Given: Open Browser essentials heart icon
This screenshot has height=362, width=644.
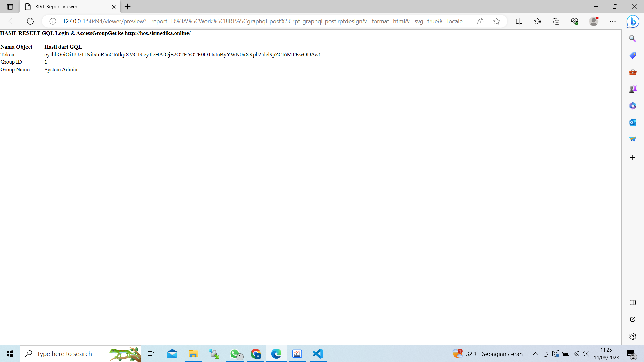Looking at the screenshot, I should tap(575, 21).
